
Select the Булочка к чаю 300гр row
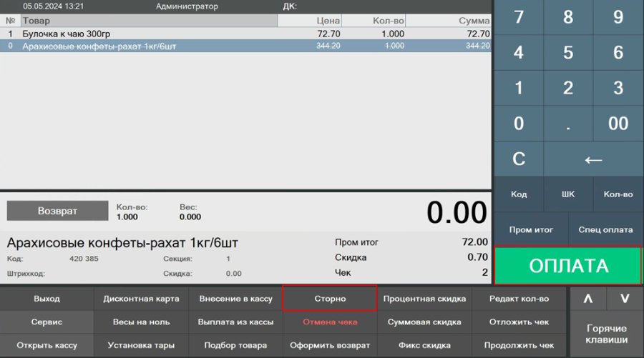pyautogui.click(x=245, y=34)
